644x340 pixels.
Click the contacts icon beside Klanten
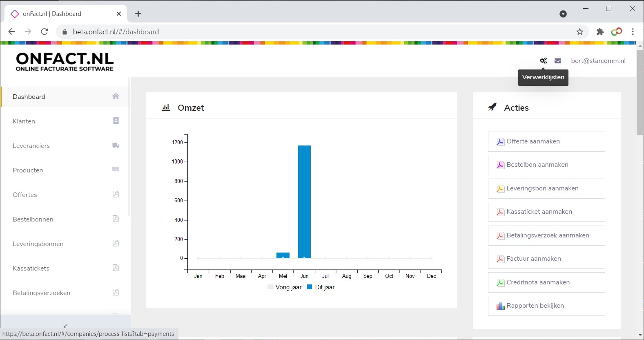coord(116,121)
